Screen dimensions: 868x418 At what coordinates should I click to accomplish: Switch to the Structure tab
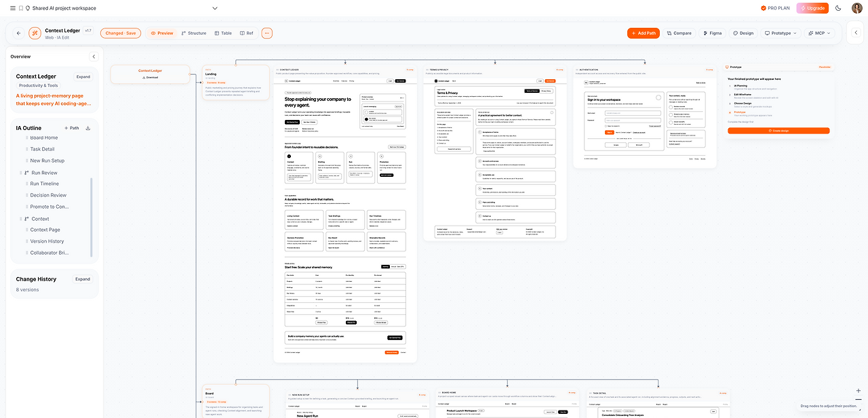click(193, 33)
